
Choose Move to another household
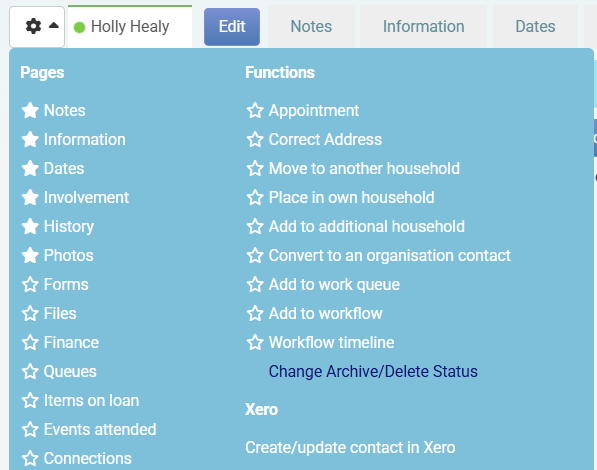coord(364,168)
